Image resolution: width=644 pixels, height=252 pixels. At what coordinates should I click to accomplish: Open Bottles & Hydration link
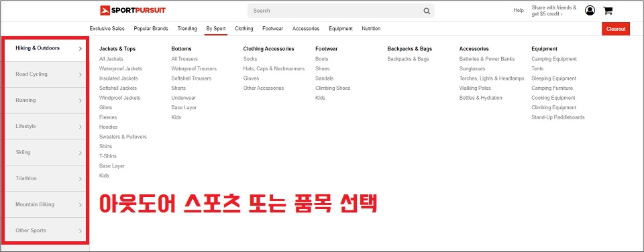pyautogui.click(x=480, y=98)
